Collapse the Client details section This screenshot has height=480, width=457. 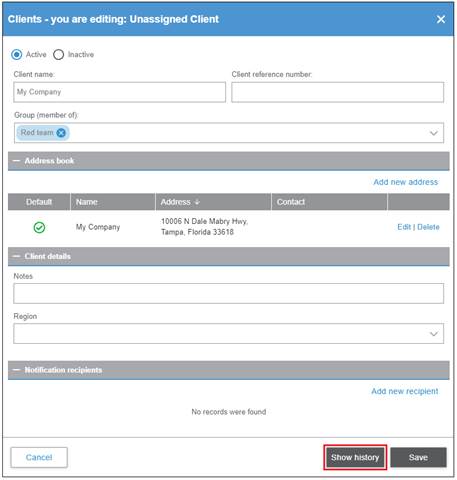(16, 256)
